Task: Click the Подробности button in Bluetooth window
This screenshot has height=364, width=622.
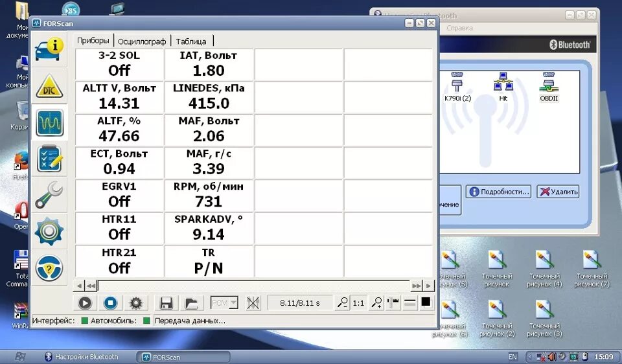Action: (499, 192)
